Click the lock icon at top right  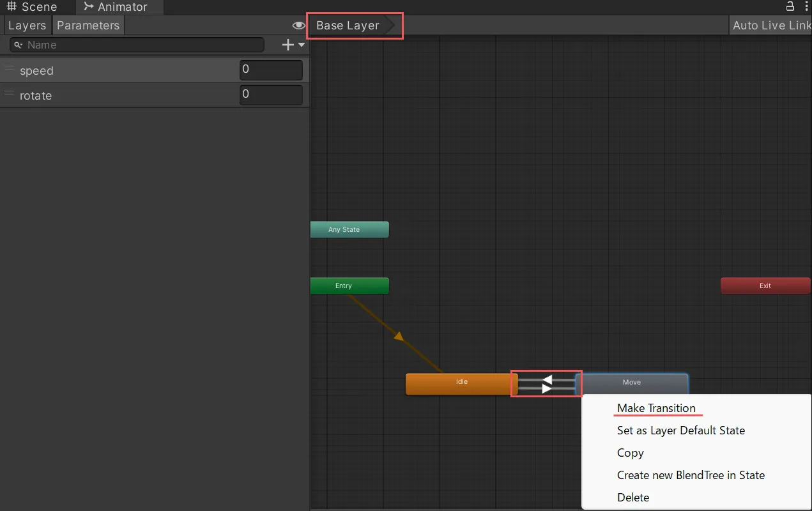click(790, 6)
